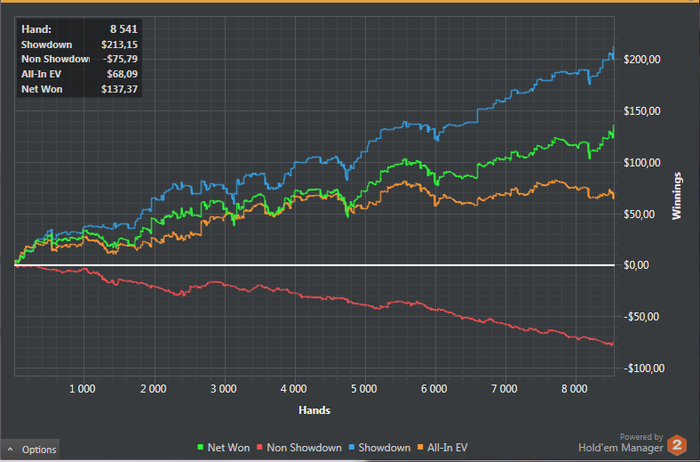Expand the Options panel chevron
700x462 pixels.
pyautogui.click(x=10, y=450)
